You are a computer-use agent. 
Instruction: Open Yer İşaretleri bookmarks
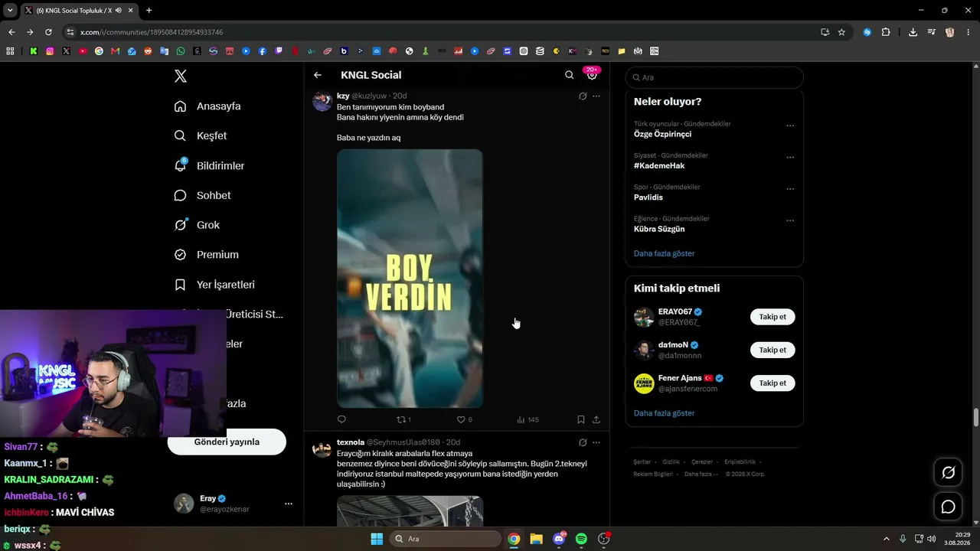pyautogui.click(x=214, y=285)
